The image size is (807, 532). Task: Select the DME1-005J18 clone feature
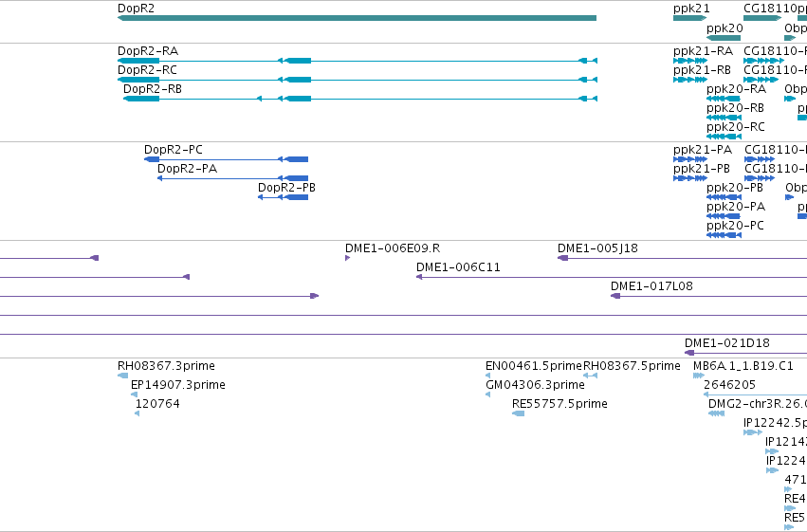point(682,258)
